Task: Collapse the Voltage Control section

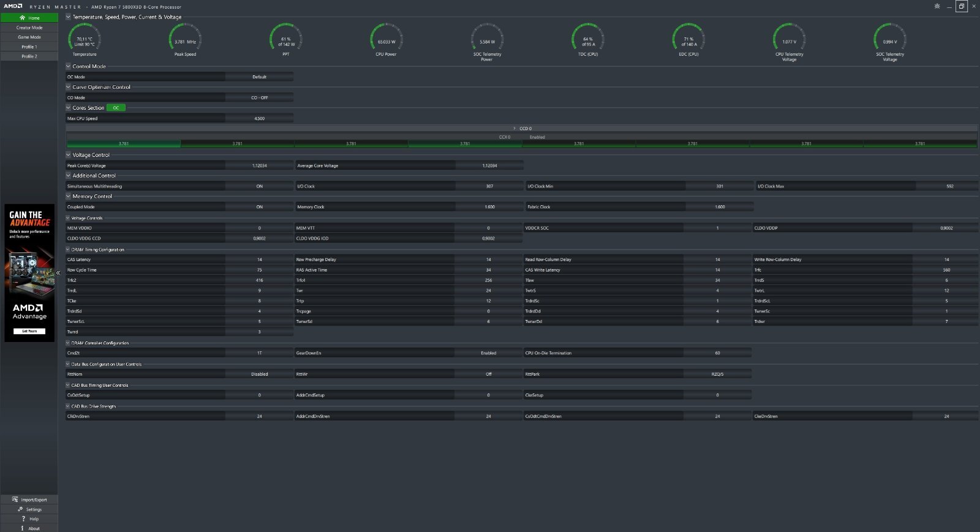Action: (68, 154)
